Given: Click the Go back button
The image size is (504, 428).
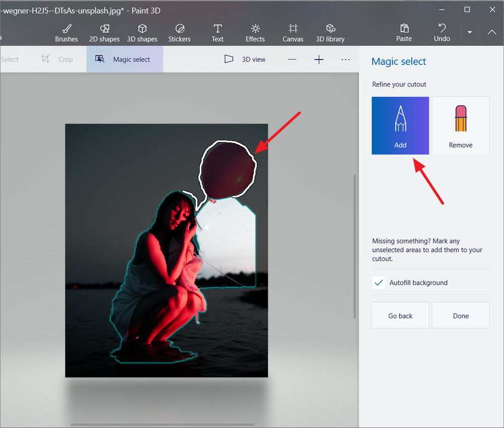Looking at the screenshot, I should click(x=400, y=315).
